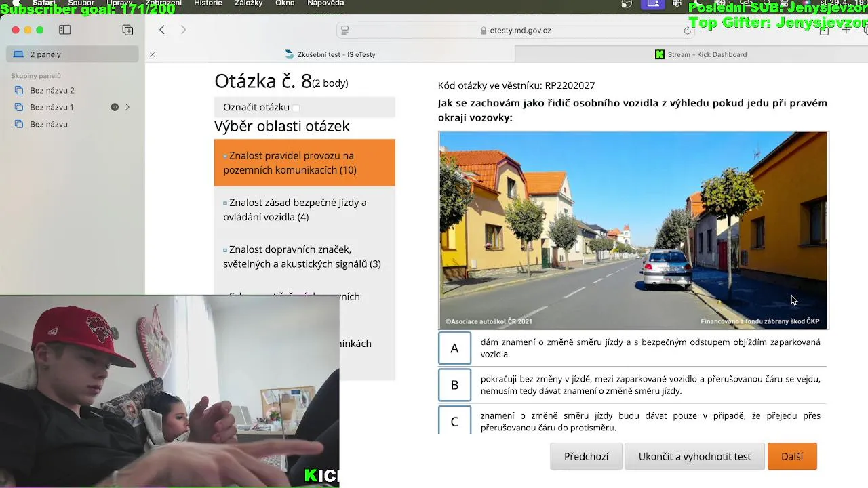Open the Historie menu

208,3
